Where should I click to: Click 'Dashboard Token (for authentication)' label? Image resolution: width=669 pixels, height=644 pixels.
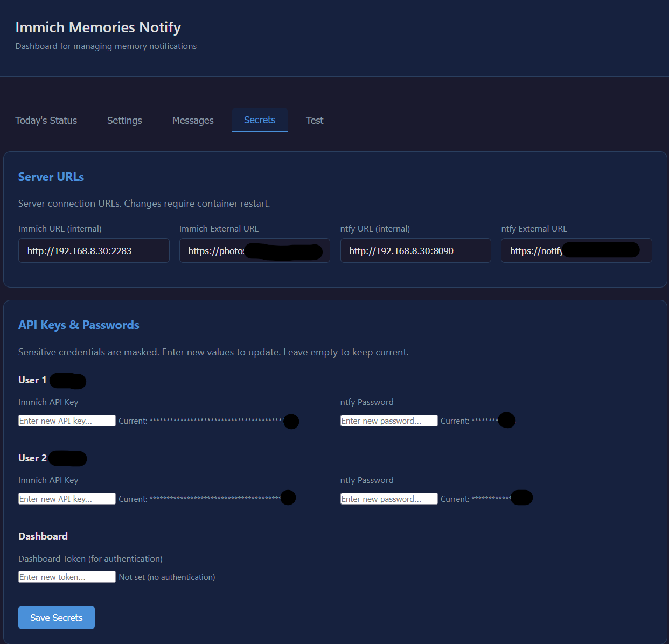90,559
